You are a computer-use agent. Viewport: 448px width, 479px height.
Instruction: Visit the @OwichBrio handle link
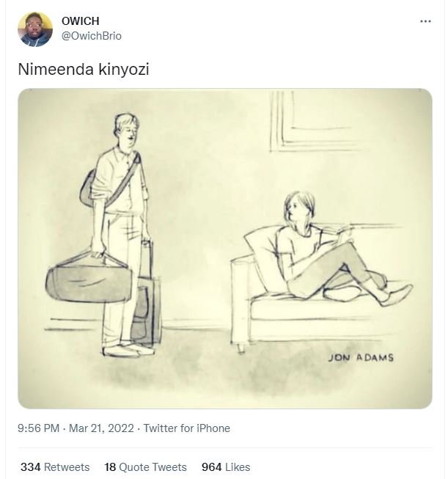click(92, 35)
